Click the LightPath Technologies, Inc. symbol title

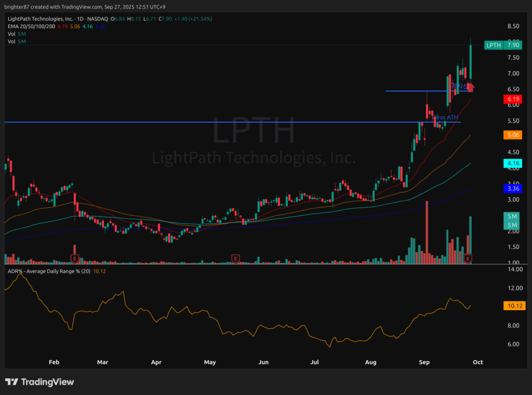[41, 19]
